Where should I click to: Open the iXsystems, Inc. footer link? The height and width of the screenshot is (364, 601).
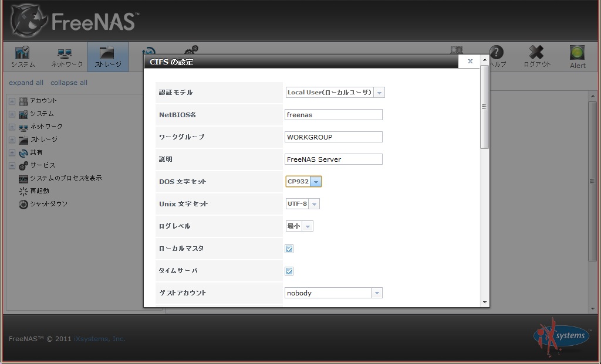pyautogui.click(x=100, y=339)
